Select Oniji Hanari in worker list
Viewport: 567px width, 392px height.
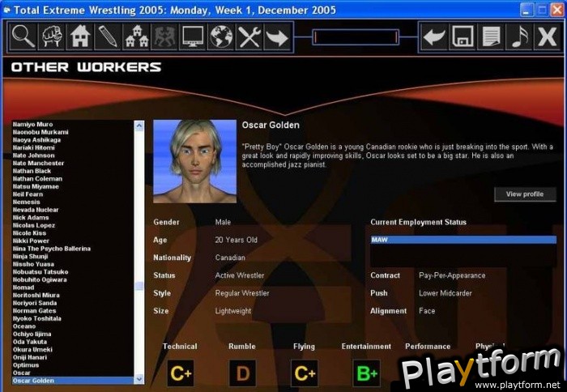coord(73,358)
